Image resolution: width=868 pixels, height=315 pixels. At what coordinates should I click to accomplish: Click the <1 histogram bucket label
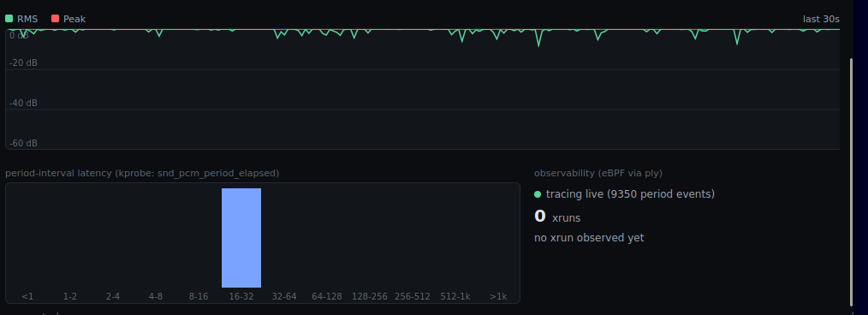(x=27, y=297)
